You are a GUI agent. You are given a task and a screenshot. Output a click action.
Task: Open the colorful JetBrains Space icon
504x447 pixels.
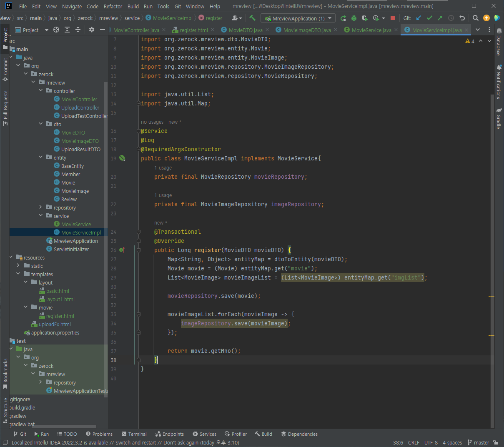497,18
